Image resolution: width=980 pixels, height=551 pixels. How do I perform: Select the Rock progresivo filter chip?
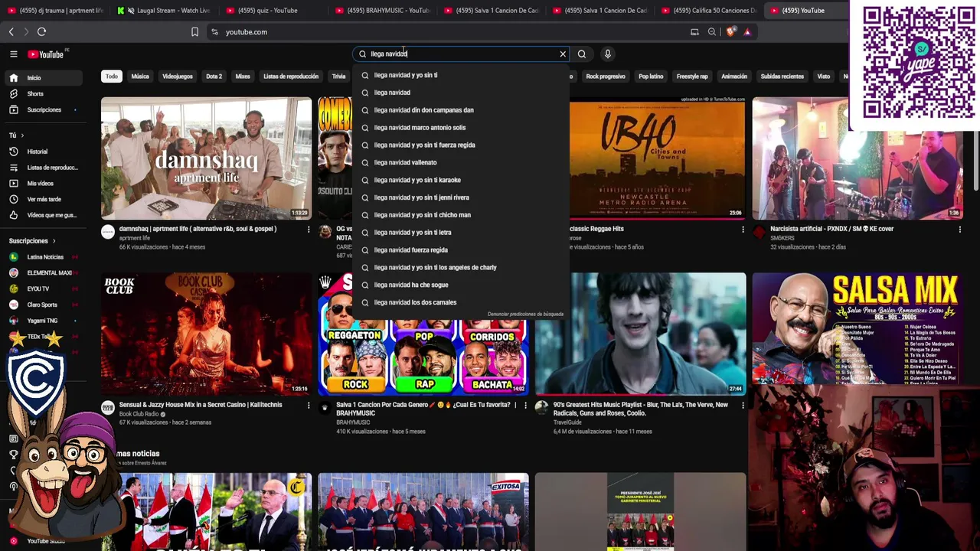[x=606, y=77]
